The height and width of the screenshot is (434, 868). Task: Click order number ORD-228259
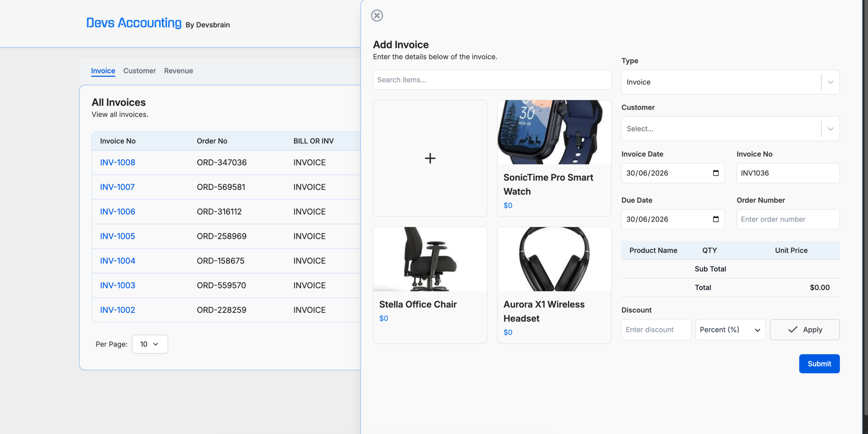coord(221,310)
